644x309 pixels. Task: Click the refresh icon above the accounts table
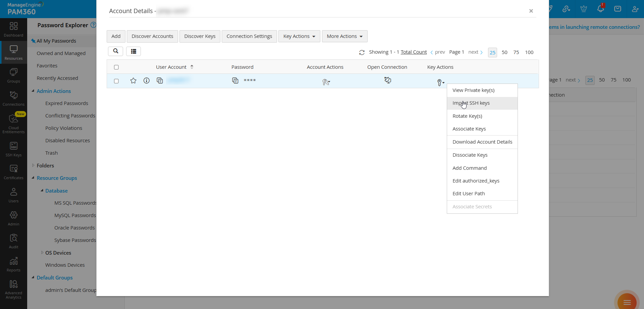pos(362,53)
